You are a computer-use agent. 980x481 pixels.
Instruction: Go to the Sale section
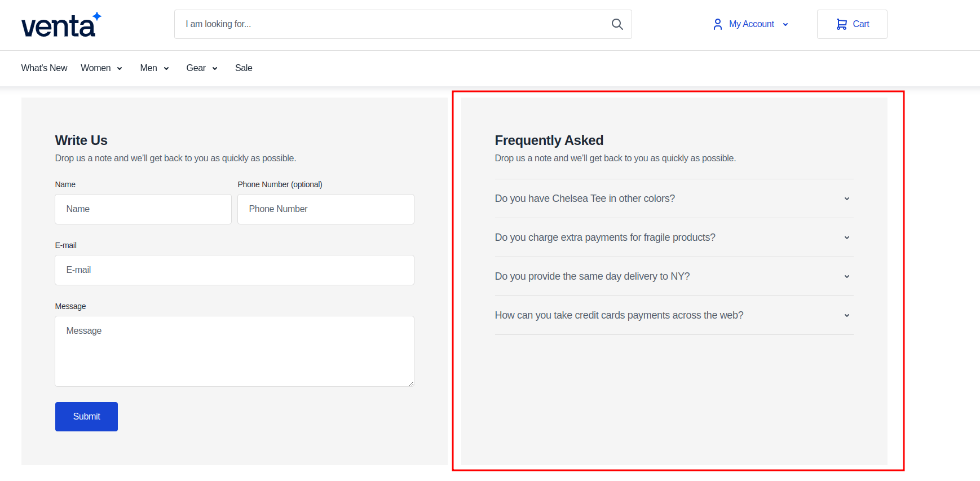point(243,68)
